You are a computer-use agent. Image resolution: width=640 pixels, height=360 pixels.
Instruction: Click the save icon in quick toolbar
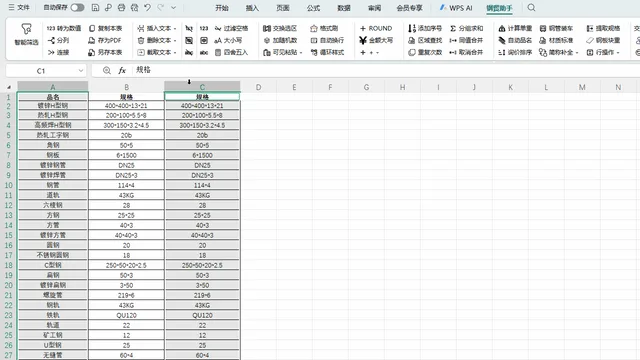(95, 7)
